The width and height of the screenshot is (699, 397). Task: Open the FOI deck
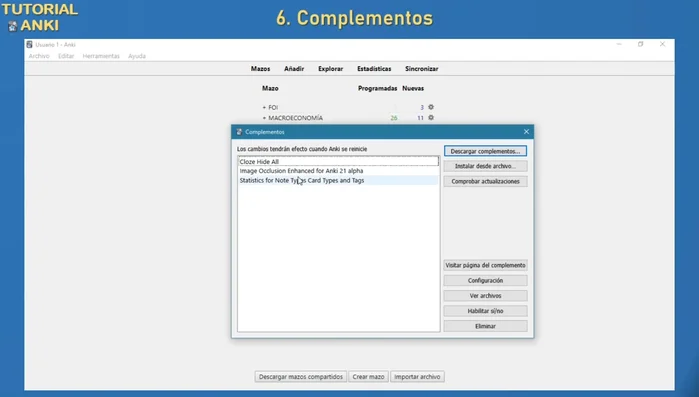tap(273, 107)
